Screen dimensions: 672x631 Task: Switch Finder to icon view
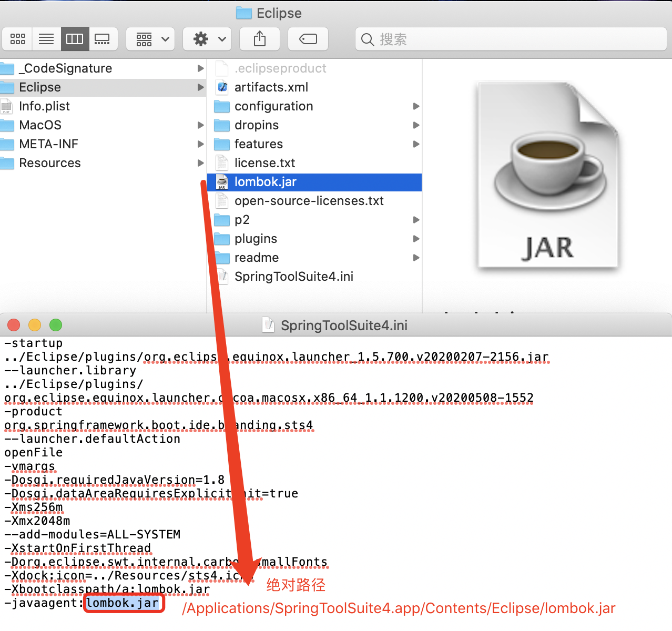(17, 39)
